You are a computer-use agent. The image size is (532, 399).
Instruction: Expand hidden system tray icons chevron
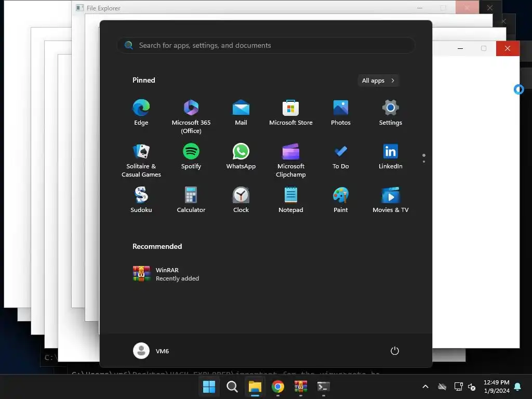pyautogui.click(x=425, y=387)
